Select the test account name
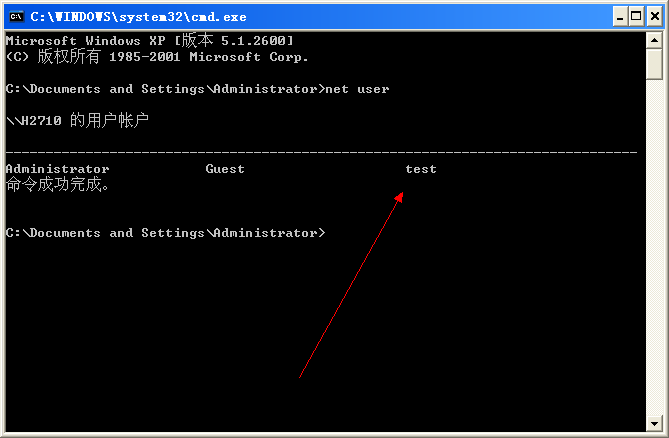The height and width of the screenshot is (438, 669). pyautogui.click(x=421, y=169)
